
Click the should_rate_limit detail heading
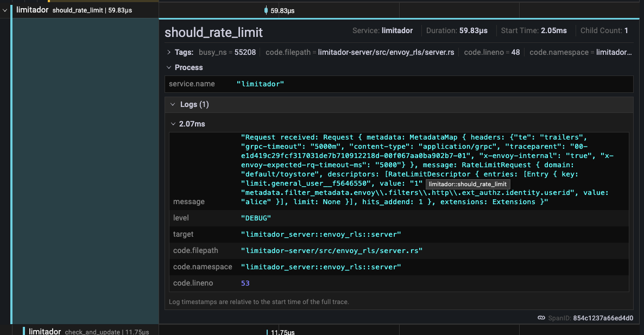click(x=213, y=32)
